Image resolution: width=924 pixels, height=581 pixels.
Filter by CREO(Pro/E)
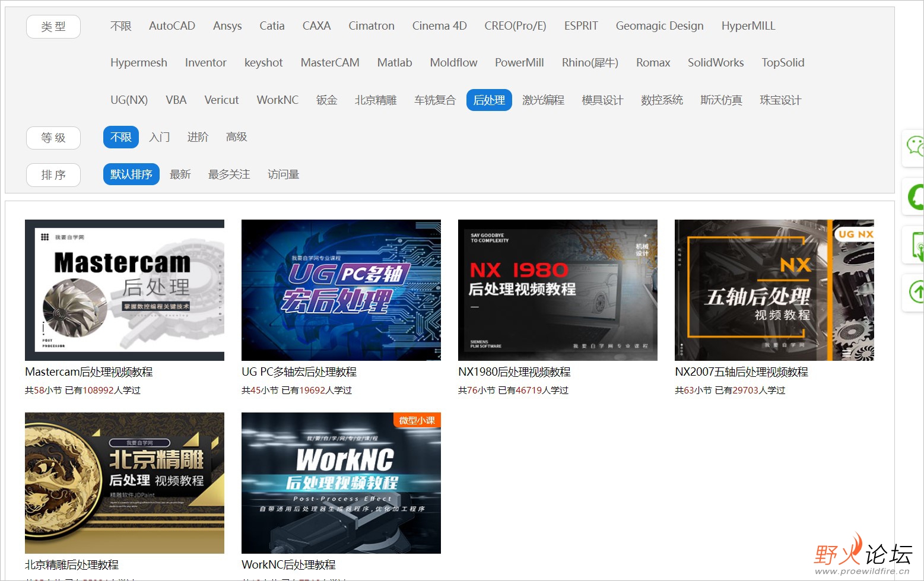(515, 26)
